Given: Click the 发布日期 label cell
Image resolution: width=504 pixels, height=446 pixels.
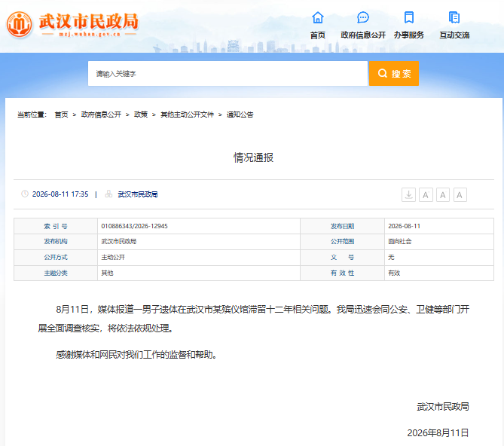Looking at the screenshot, I should 342,226.
